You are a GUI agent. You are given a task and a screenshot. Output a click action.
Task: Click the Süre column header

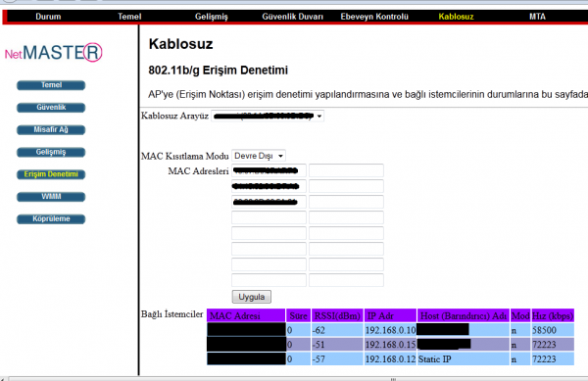tap(299, 315)
